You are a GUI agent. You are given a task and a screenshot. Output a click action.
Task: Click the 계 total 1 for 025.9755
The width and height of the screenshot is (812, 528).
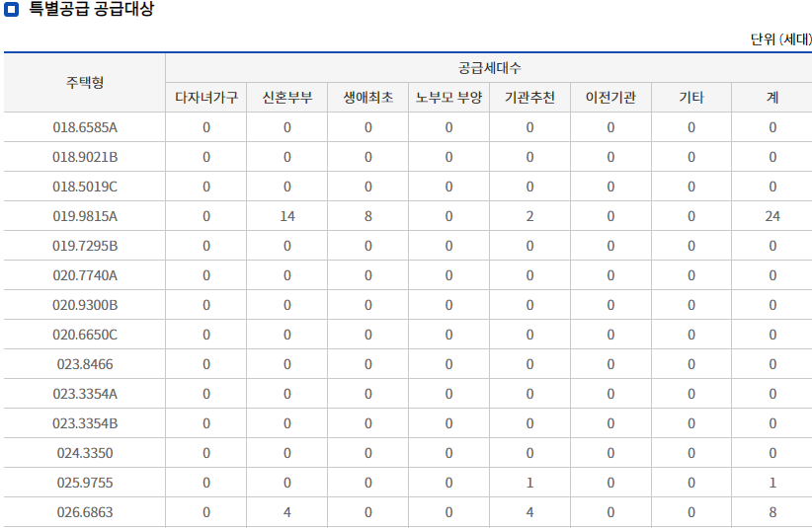[772, 483]
